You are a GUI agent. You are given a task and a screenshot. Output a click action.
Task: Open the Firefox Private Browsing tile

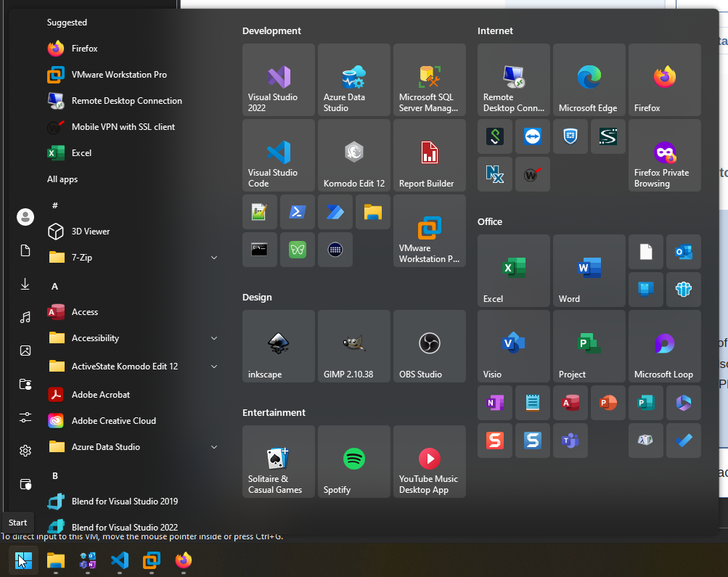pyautogui.click(x=664, y=155)
